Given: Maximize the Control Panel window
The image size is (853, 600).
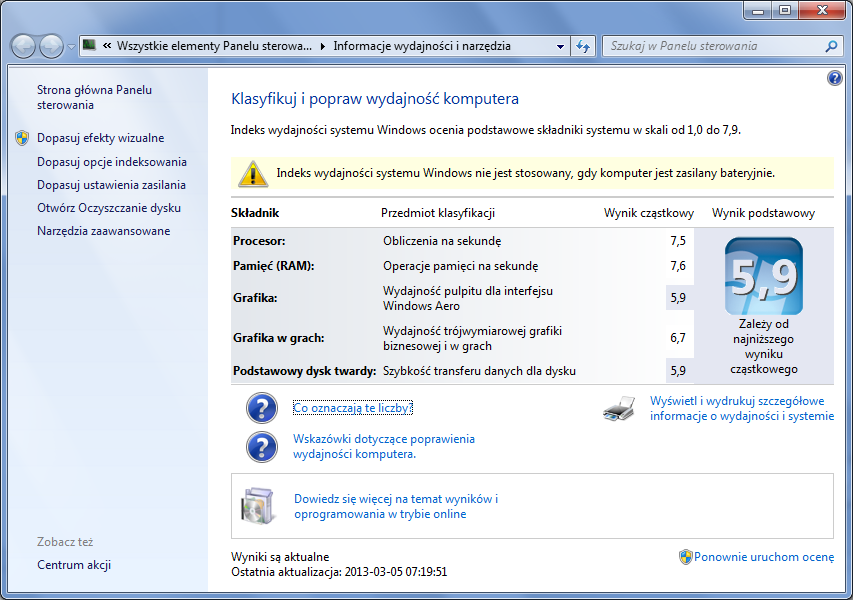Looking at the screenshot, I should coord(784,10).
